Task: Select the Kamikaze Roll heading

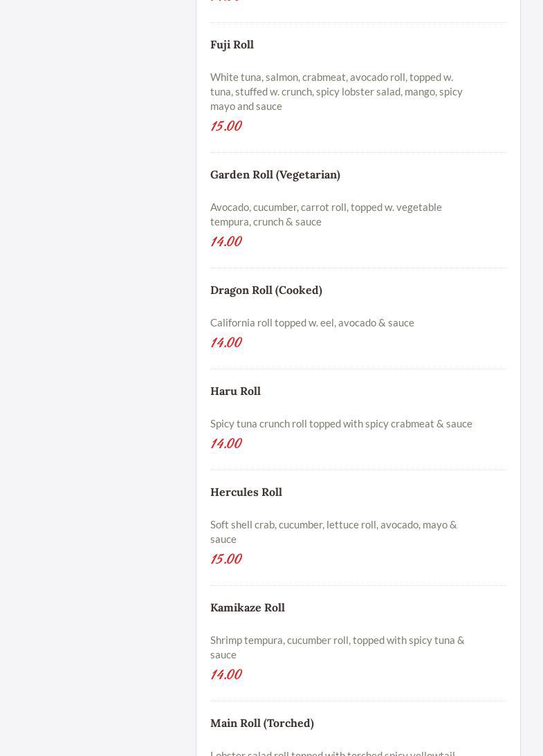Action: (247, 607)
